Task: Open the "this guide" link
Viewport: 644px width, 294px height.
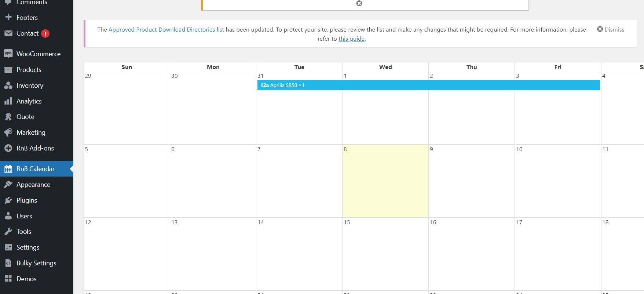Action: [x=351, y=39]
